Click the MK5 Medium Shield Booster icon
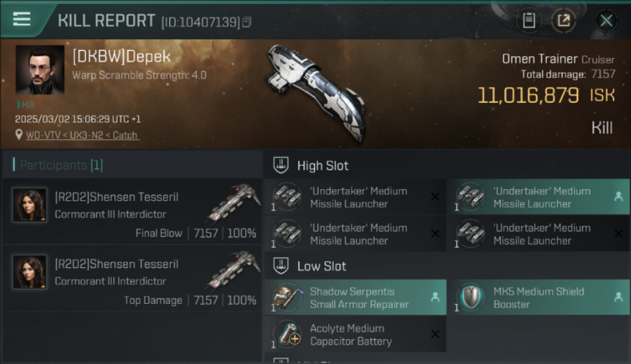 470,297
